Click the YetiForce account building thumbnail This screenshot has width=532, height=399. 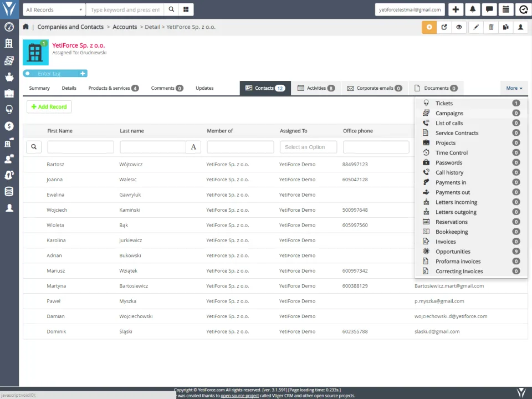[x=35, y=52]
